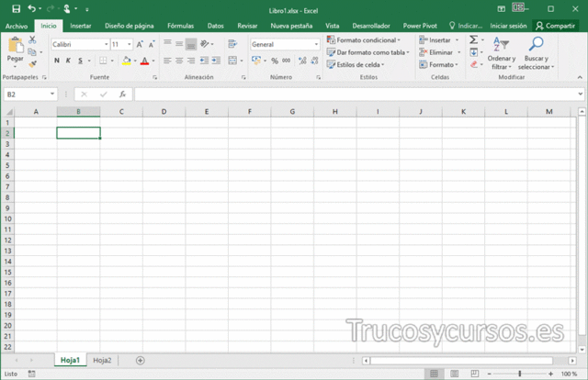Viewport: 588px width, 380px height.
Task: Pick the yellow fill color button
Action: 127,61
